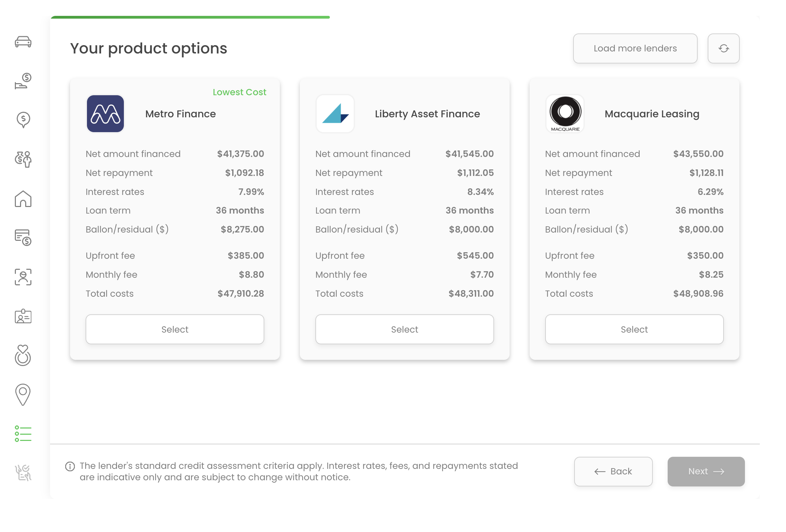This screenshot has width=786, height=532.
Task: Open the location pin icon
Action: click(x=23, y=395)
